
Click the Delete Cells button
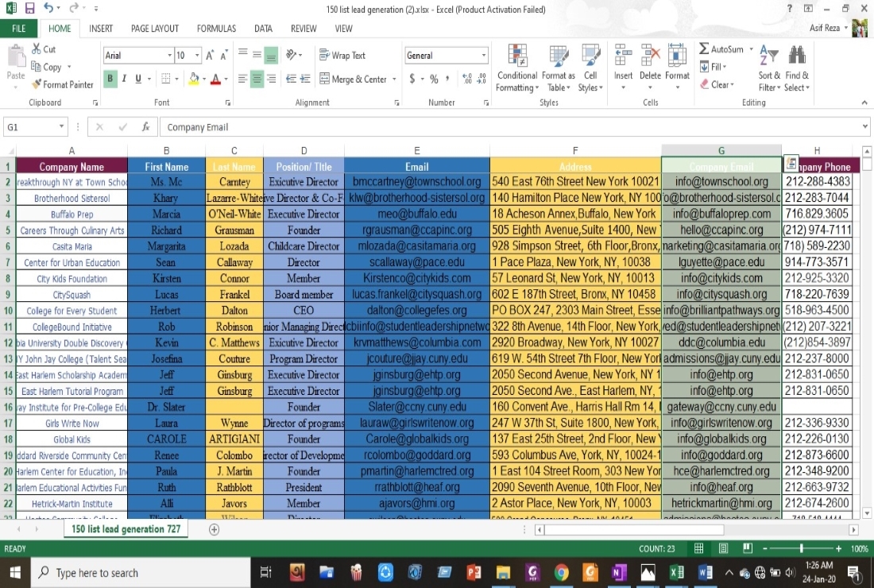click(x=650, y=68)
